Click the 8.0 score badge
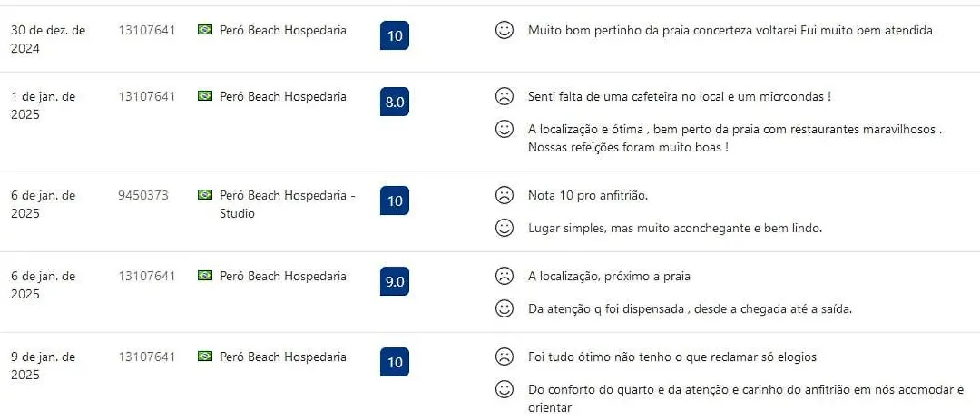Viewport: 980px width, 420px height. coord(395,102)
